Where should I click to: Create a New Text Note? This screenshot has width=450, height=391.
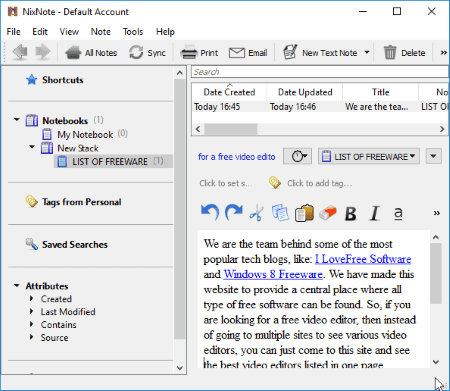pos(321,53)
